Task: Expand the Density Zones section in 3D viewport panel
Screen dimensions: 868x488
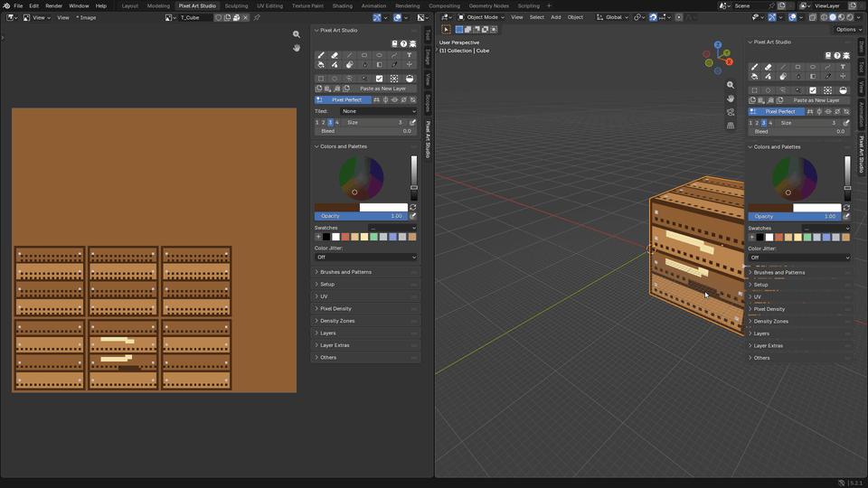Action: coord(799,322)
